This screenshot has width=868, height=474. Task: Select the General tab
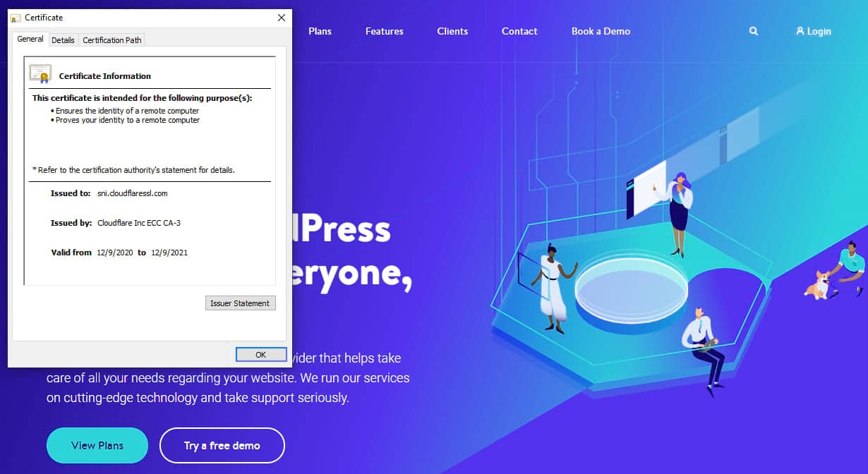30,39
